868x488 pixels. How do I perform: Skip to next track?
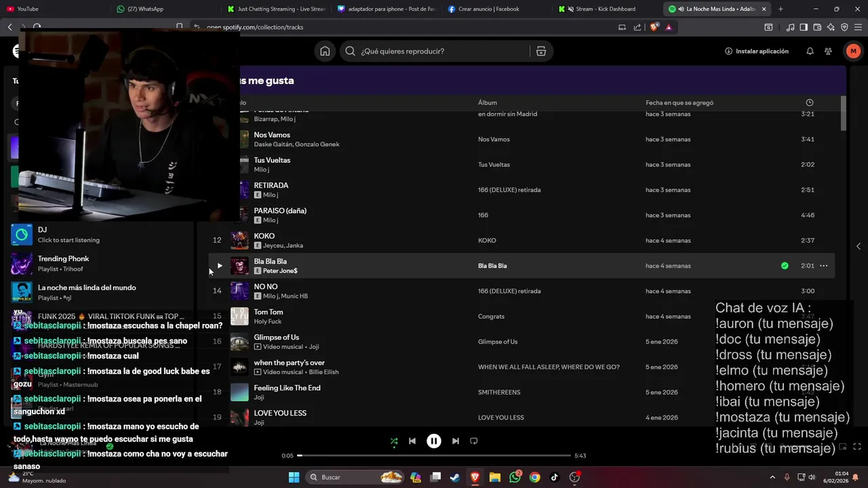click(456, 441)
